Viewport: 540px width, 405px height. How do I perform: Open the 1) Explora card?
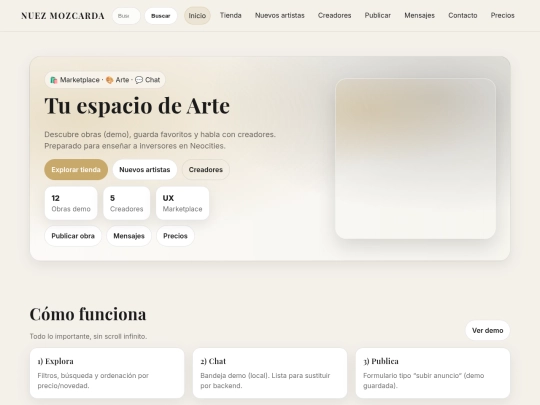(107, 373)
